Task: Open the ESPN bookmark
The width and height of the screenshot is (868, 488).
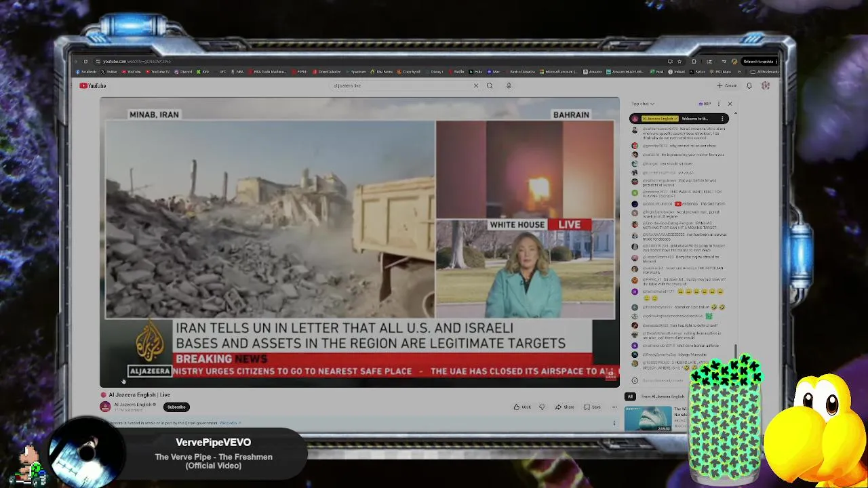Action: 300,72
